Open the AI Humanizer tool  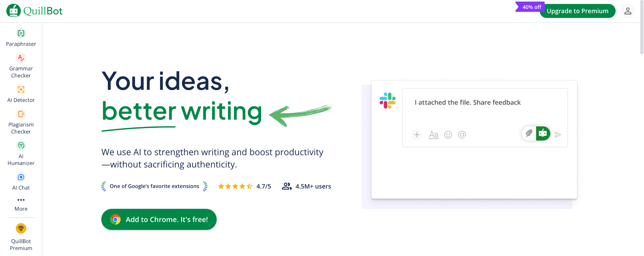(x=21, y=153)
